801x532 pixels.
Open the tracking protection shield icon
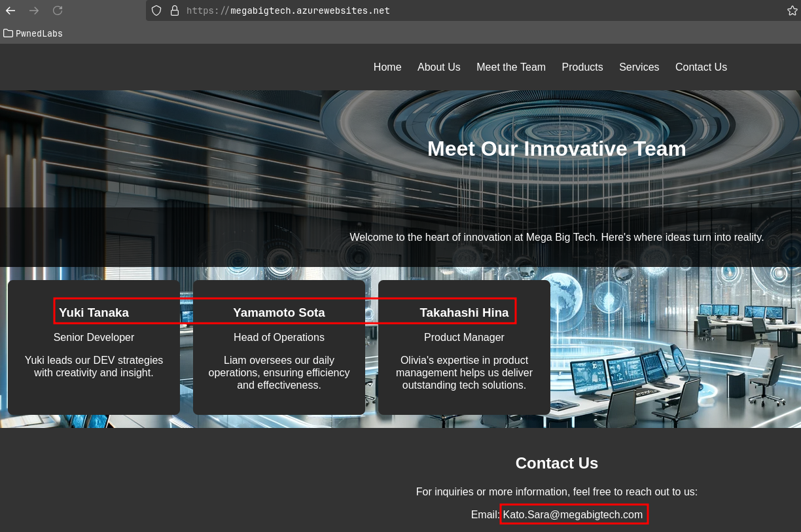tap(156, 10)
